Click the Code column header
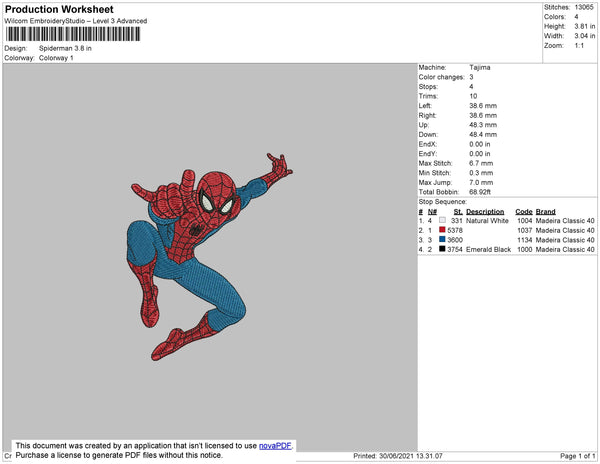 pyautogui.click(x=524, y=212)
